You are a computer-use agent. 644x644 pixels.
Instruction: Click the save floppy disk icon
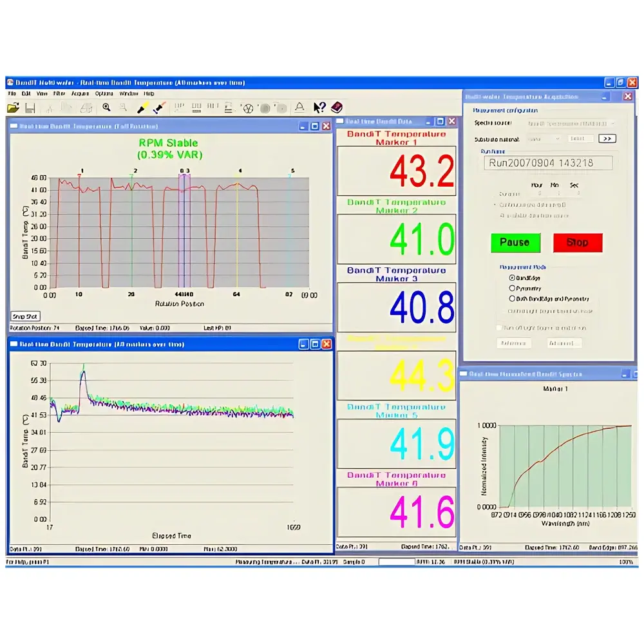(x=30, y=108)
